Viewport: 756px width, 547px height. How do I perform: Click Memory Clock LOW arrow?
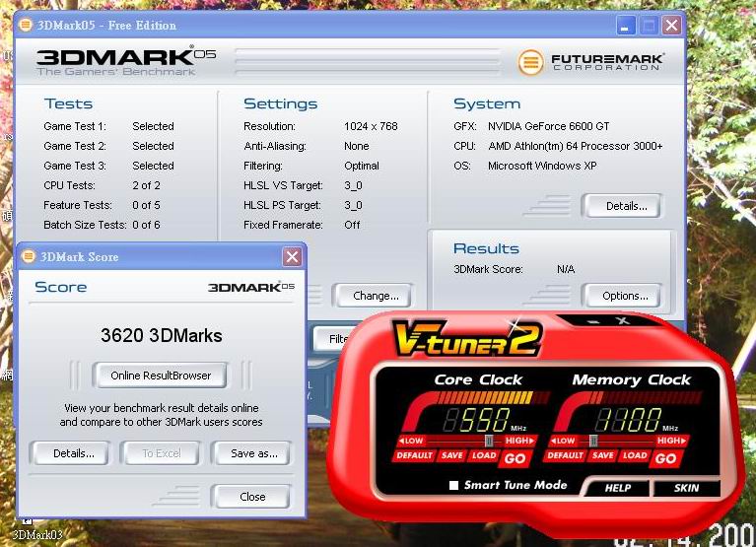pos(563,441)
